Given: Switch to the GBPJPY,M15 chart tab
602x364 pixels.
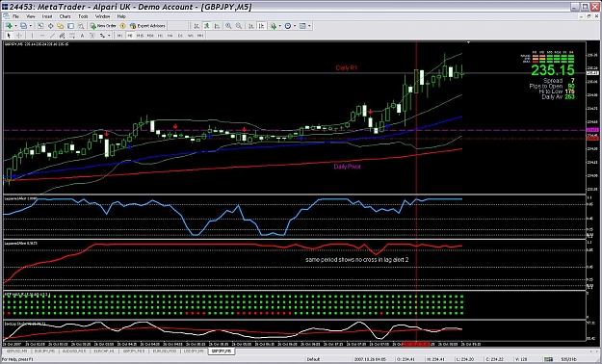Looking at the screenshot, I should tap(134, 351).
